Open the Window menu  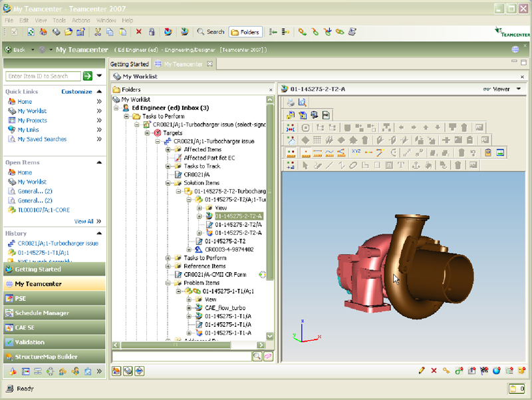106,21
